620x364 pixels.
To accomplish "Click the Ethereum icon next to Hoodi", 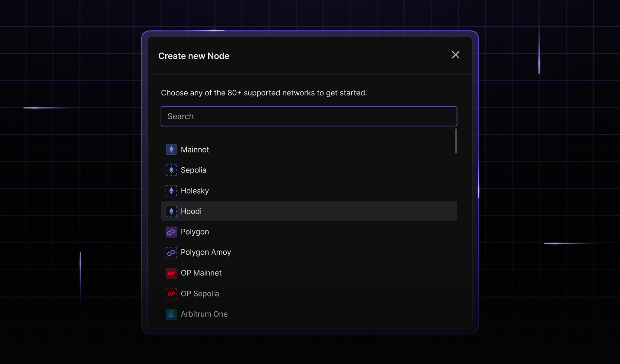I will (x=171, y=211).
